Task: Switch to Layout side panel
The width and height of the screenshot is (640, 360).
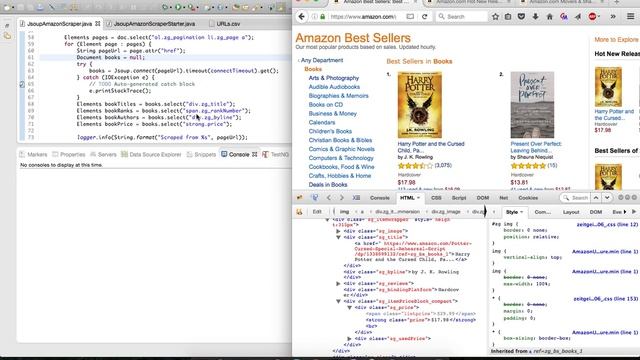Action: (x=571, y=212)
